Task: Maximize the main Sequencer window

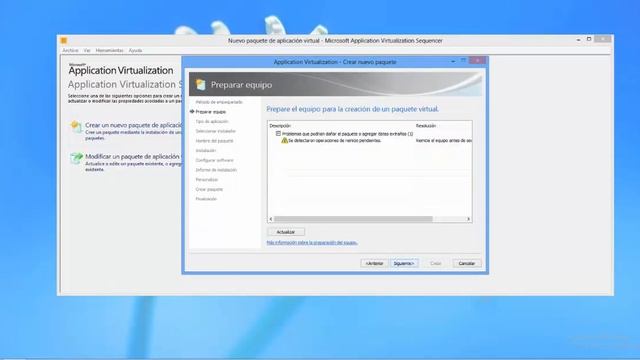Action: [589, 39]
